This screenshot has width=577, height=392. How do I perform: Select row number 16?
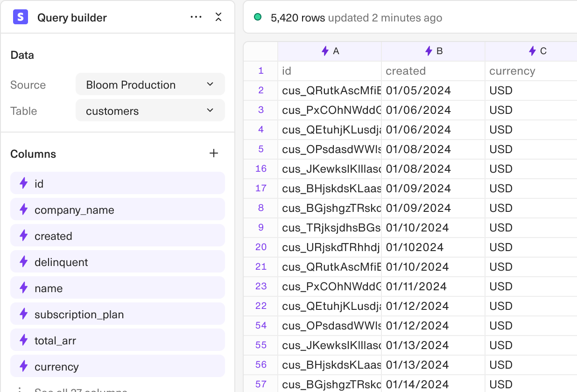pyautogui.click(x=261, y=169)
